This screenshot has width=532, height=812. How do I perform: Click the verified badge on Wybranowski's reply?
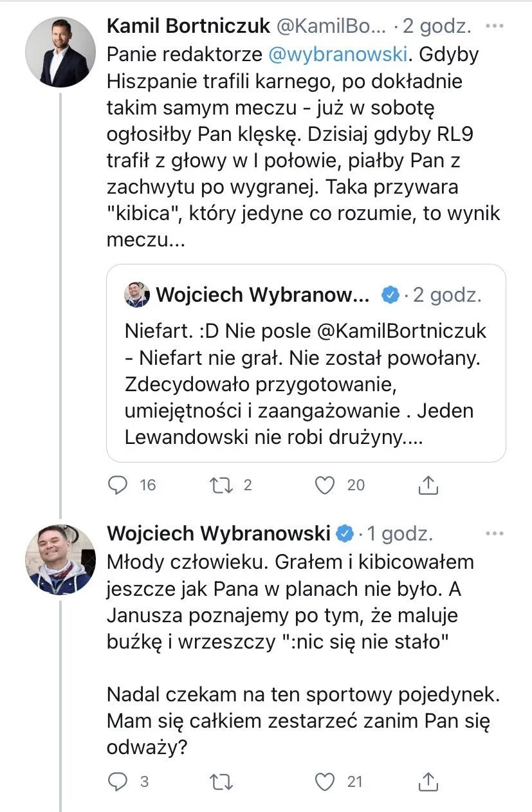[345, 533]
